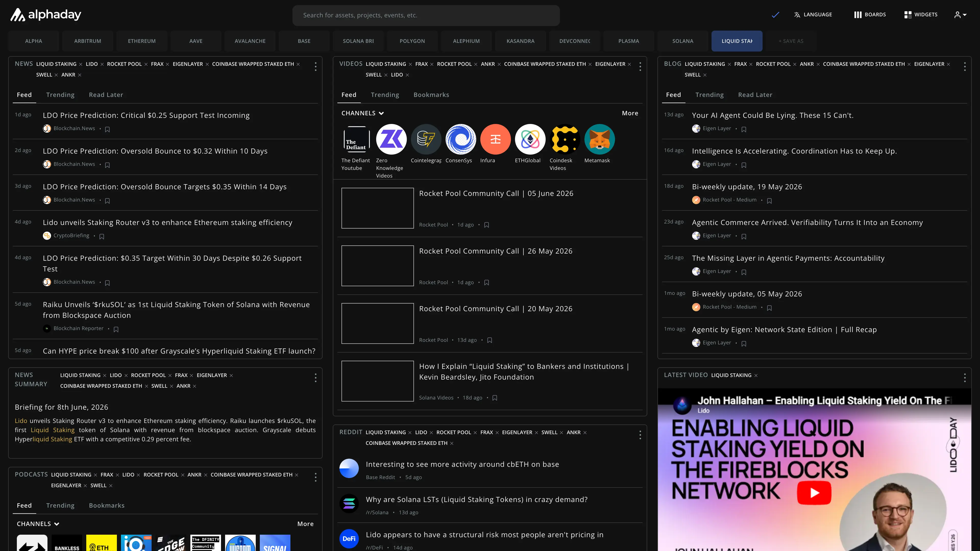Open the Podcasts widget three-dot menu
This screenshot has height=551, width=980.
pos(315,478)
